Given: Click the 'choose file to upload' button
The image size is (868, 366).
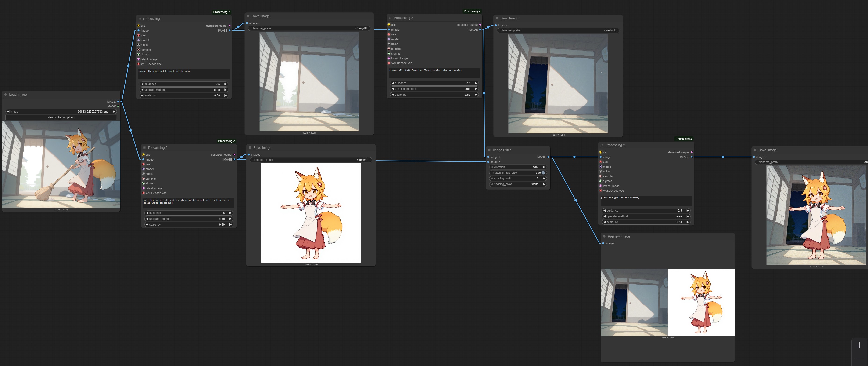Looking at the screenshot, I should (x=61, y=117).
